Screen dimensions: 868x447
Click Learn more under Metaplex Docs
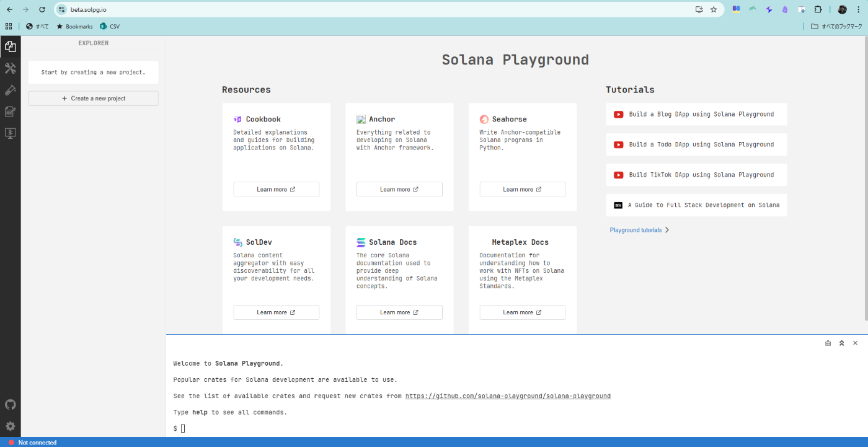click(523, 312)
